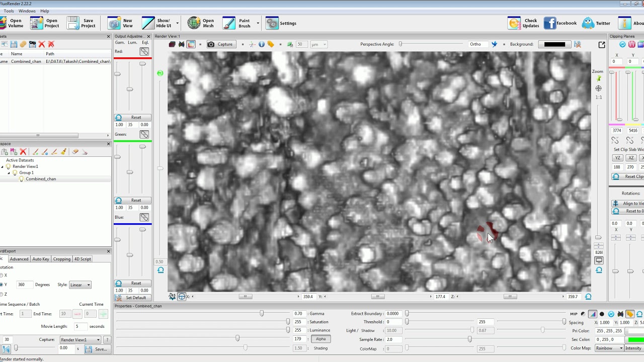
Task: Click the Open Volume toolbar icon
Action: pos(12,23)
